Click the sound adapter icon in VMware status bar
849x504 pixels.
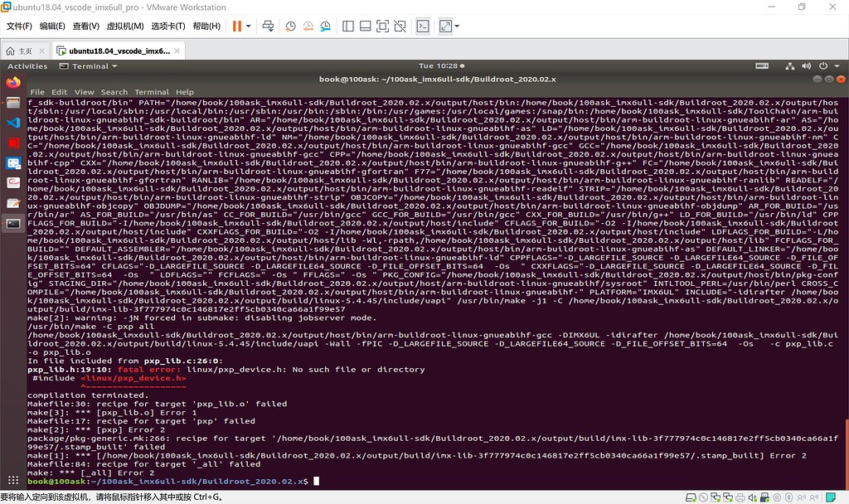click(x=751, y=497)
